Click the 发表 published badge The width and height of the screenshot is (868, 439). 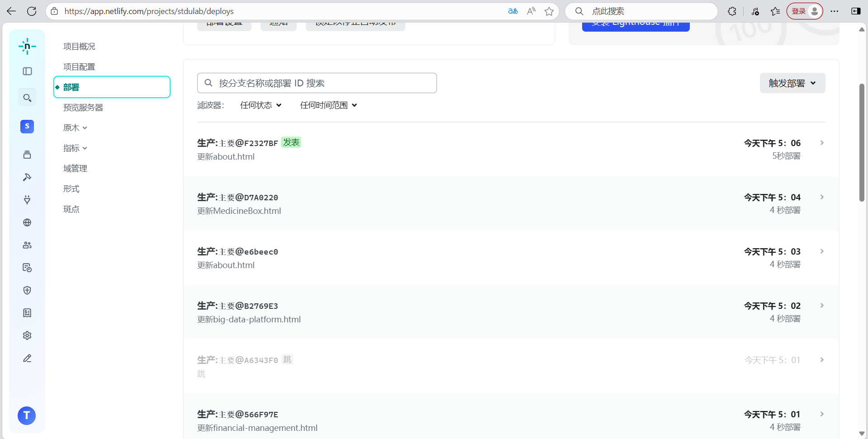click(x=291, y=142)
